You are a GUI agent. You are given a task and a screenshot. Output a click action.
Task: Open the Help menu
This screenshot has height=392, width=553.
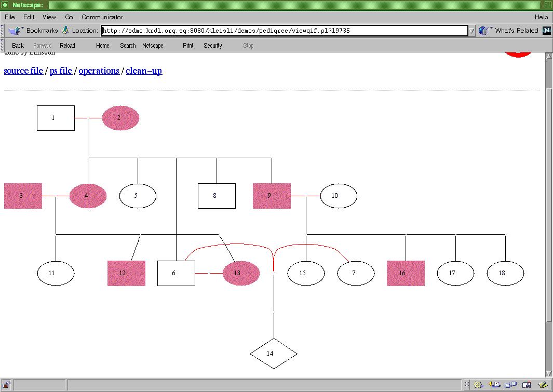click(x=541, y=17)
